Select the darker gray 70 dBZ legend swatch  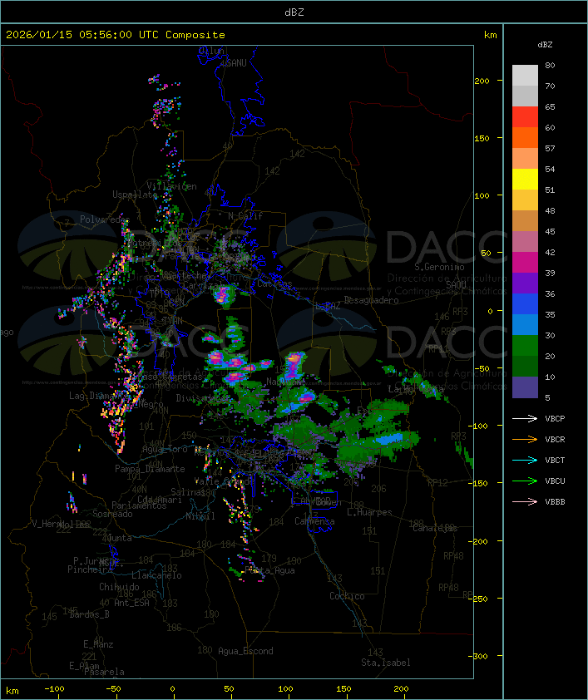click(x=525, y=96)
